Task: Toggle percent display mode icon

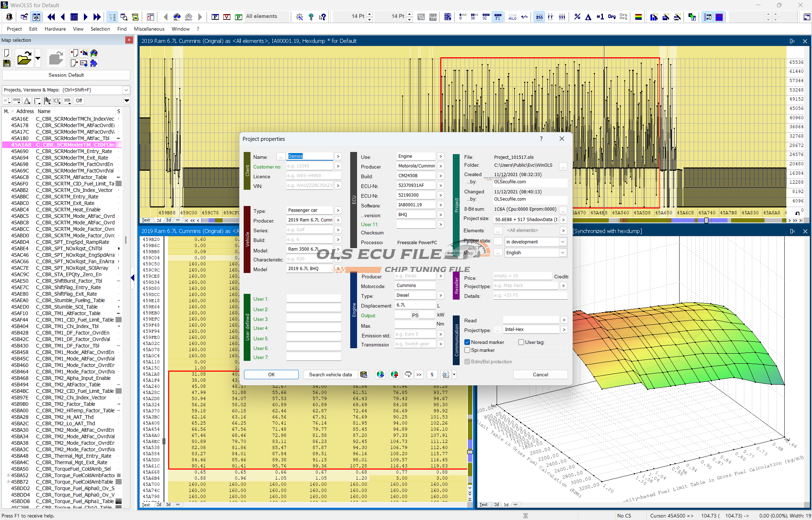Action: pyautogui.click(x=577, y=17)
